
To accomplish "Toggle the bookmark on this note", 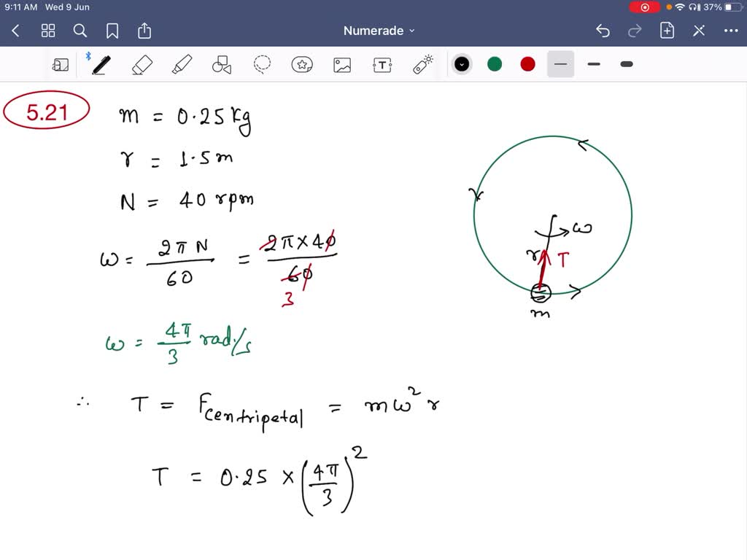I will point(111,31).
